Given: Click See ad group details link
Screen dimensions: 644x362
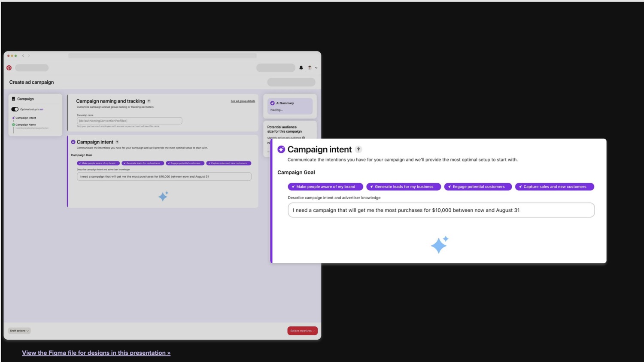Looking at the screenshot, I should point(243,101).
